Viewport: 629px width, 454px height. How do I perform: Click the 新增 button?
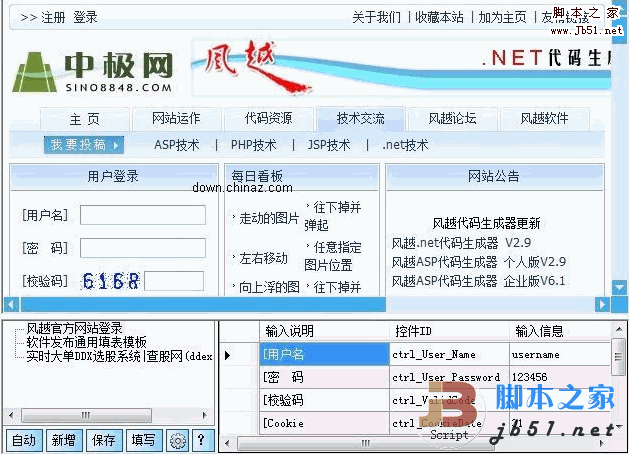click(64, 440)
